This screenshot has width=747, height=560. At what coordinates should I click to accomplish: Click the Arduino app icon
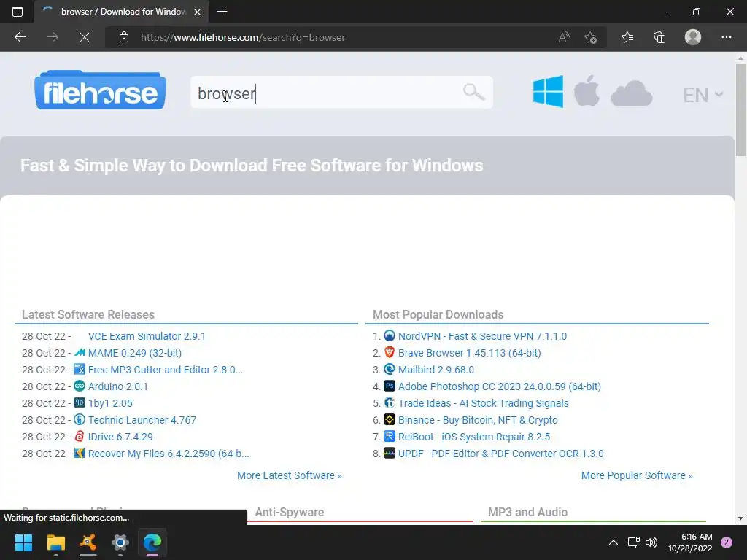80,386
